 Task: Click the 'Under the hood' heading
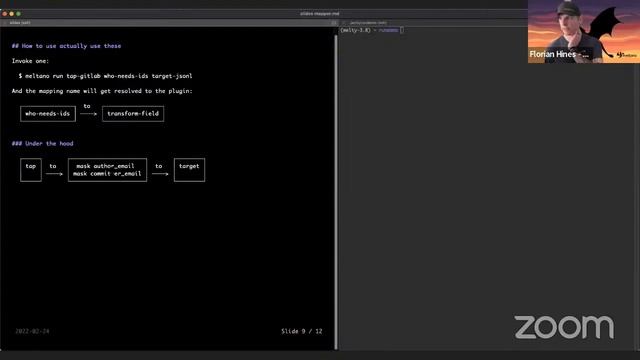[42, 144]
